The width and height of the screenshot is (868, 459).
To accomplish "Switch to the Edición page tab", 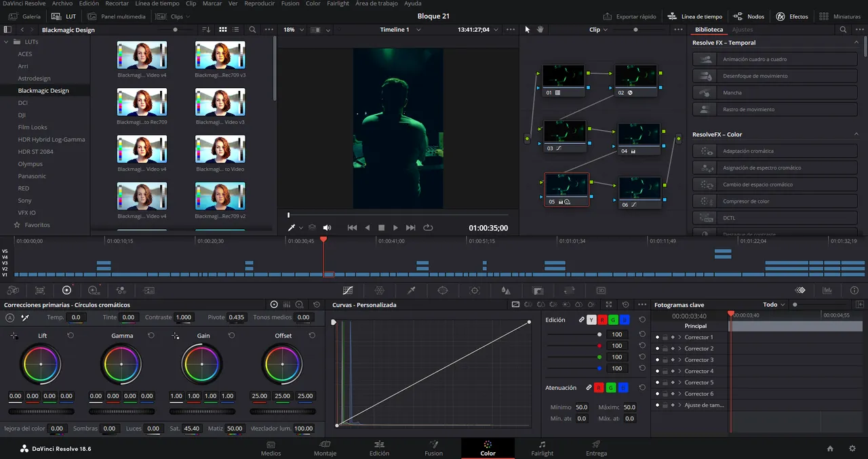I will click(x=379, y=449).
